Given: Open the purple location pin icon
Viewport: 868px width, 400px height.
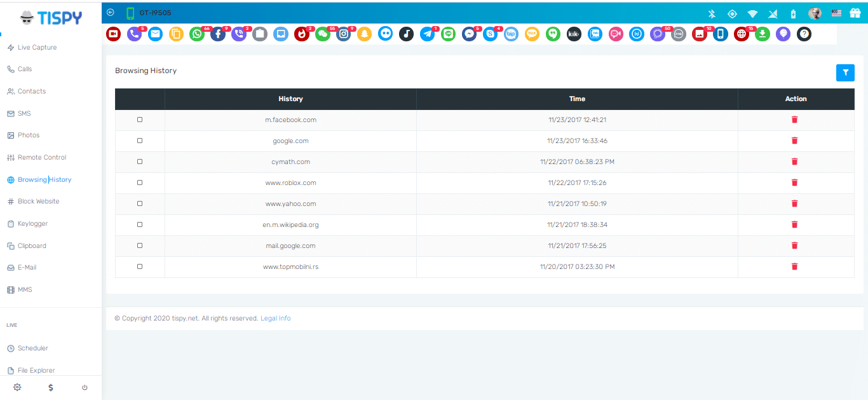Looking at the screenshot, I should (783, 34).
